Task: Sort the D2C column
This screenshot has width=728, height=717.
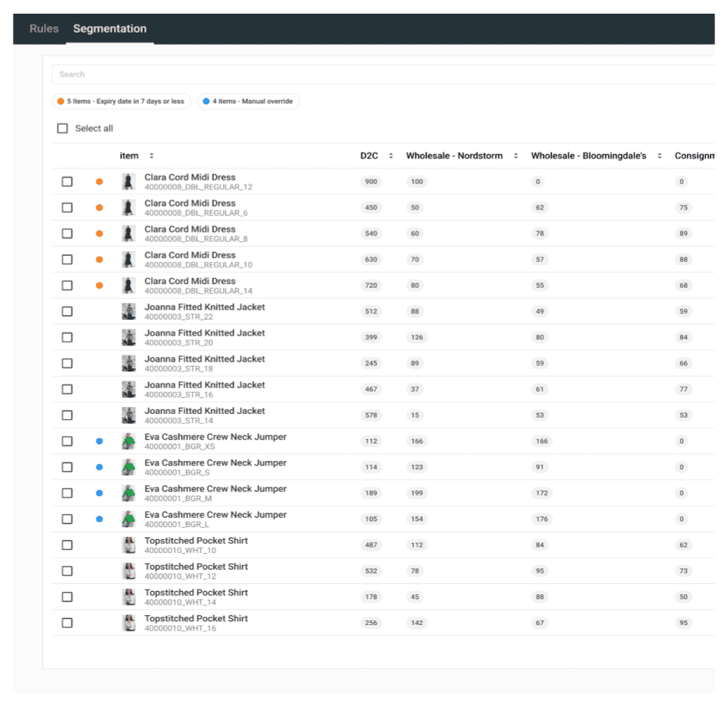Action: tap(389, 156)
